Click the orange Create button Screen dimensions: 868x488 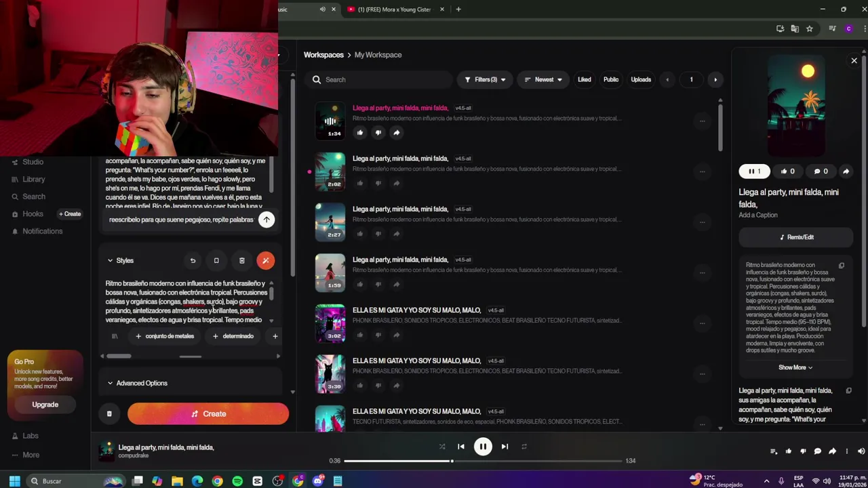point(208,413)
